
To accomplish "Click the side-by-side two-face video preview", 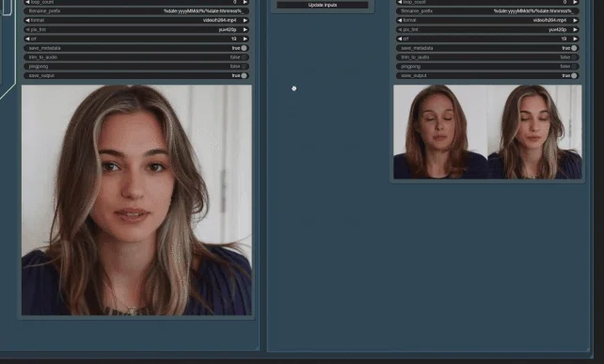I will click(x=487, y=132).
